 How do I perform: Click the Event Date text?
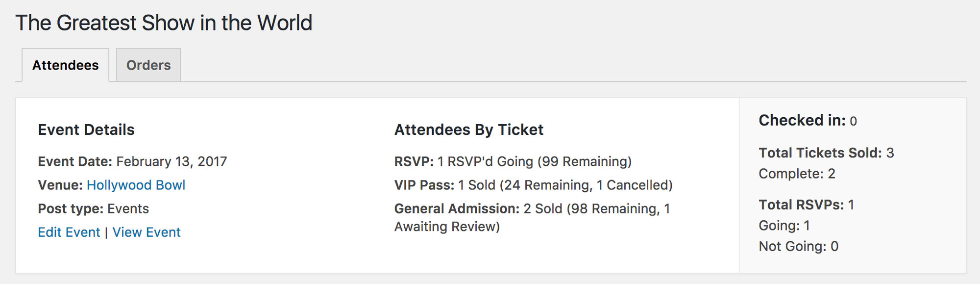[x=132, y=161]
